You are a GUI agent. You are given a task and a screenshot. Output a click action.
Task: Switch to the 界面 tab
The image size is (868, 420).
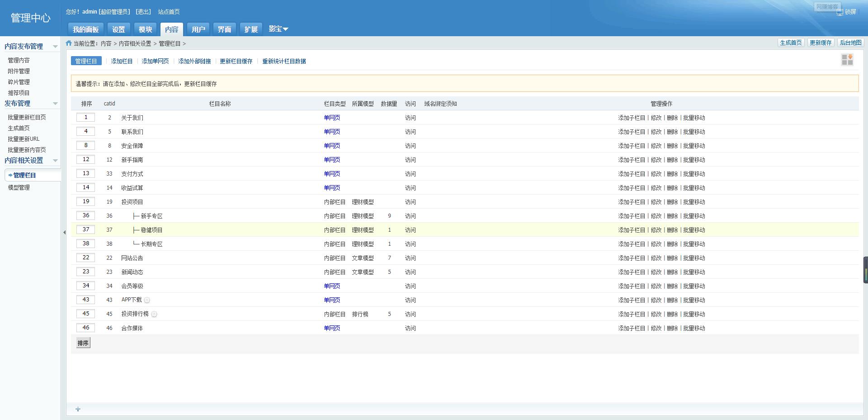(224, 29)
